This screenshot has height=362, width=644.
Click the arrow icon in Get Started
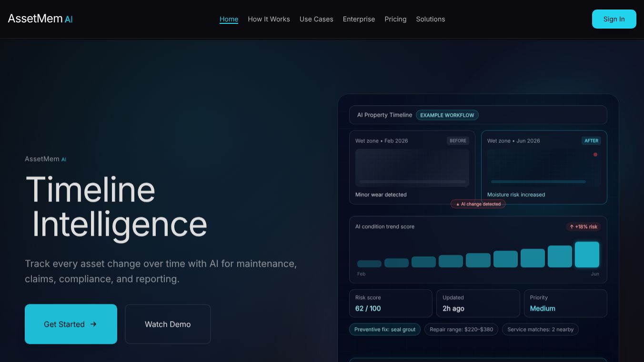pyautogui.click(x=93, y=324)
